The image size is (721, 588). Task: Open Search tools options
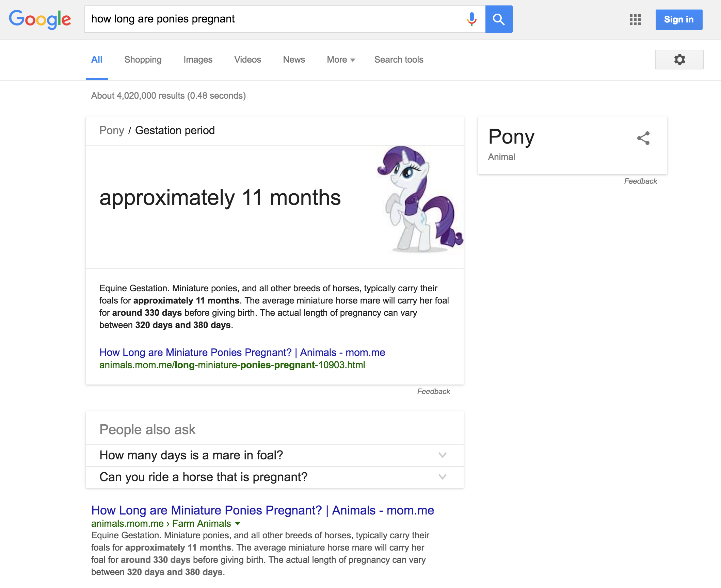[399, 60]
